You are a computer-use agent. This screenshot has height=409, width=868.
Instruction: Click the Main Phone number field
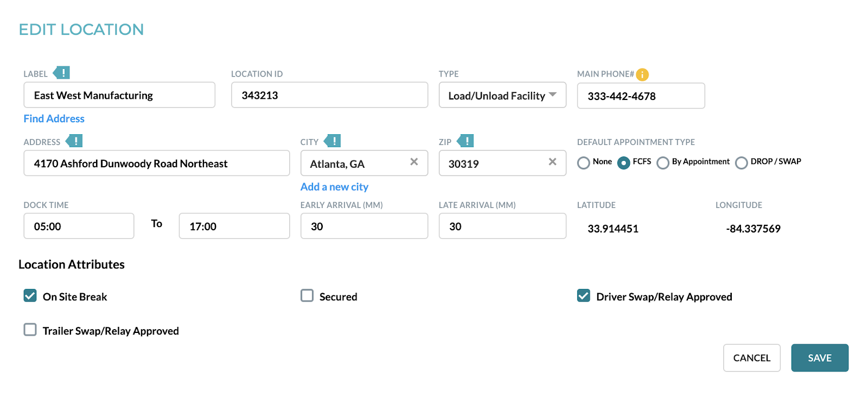tap(641, 96)
